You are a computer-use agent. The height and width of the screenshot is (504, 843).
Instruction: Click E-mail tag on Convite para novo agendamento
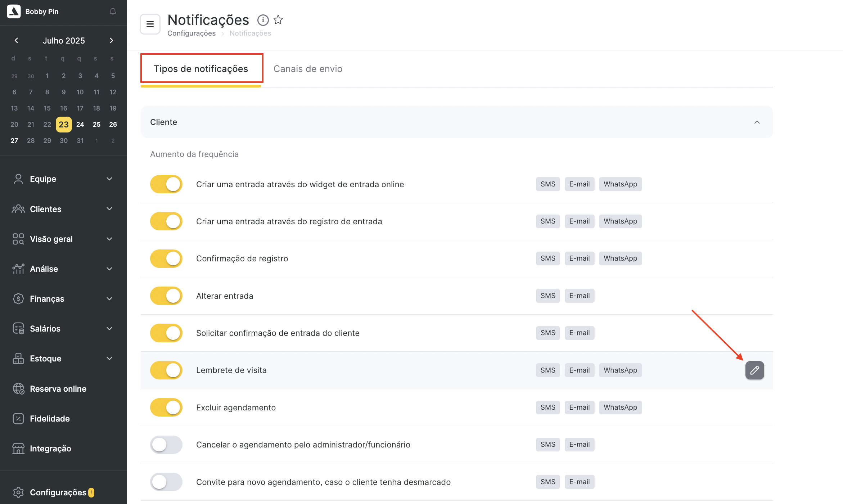[580, 482]
